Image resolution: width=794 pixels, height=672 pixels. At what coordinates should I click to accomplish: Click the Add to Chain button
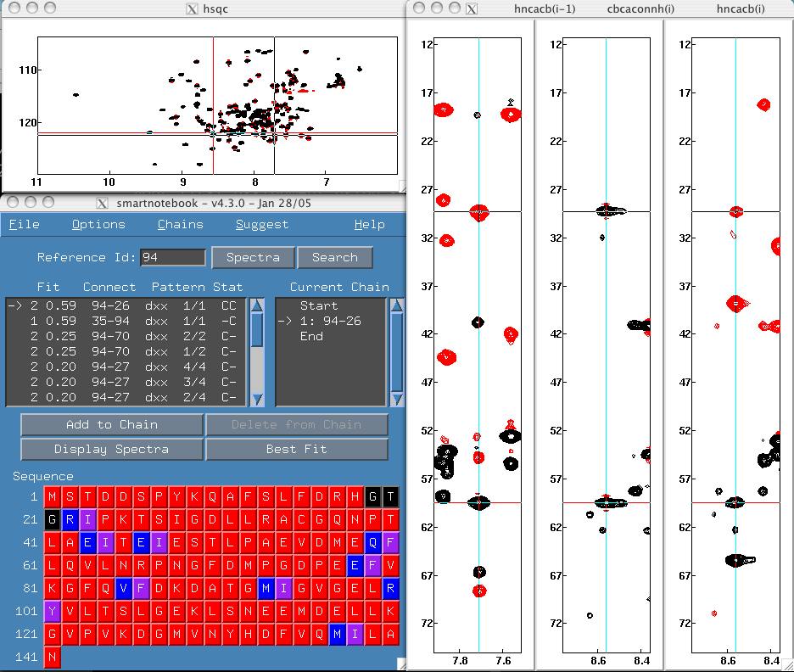(112, 425)
